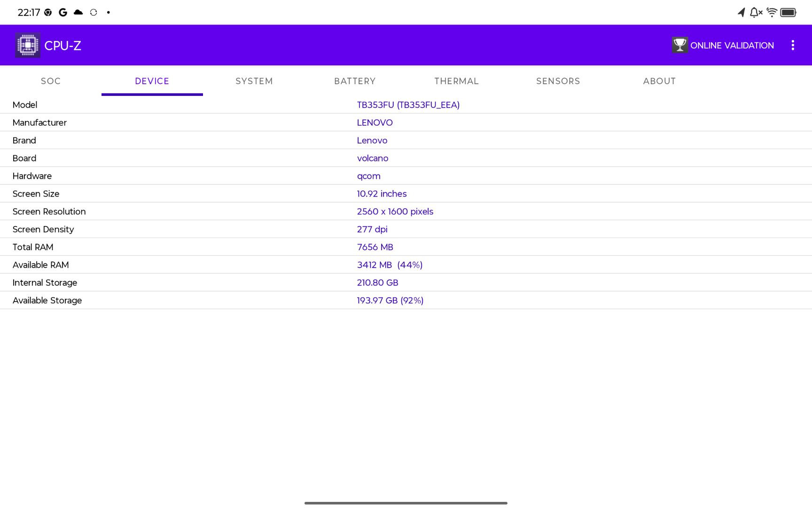Tap the Manufacturer row label
Viewport: 812px width, 508px height.
tap(39, 123)
